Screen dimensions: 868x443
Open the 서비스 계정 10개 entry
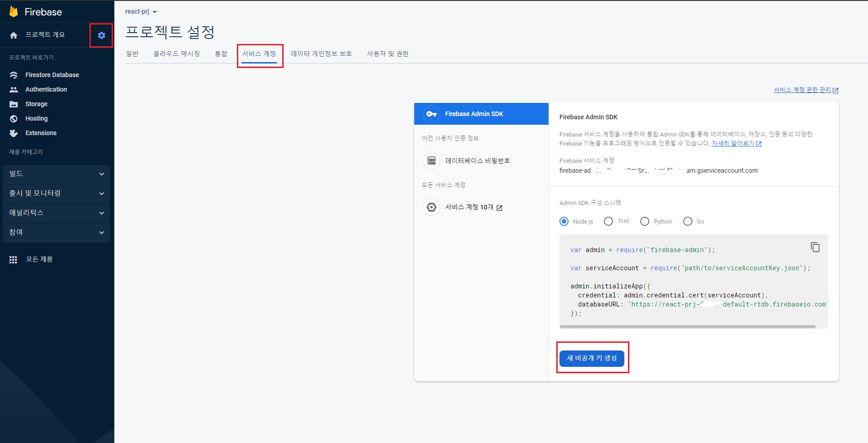481,207
